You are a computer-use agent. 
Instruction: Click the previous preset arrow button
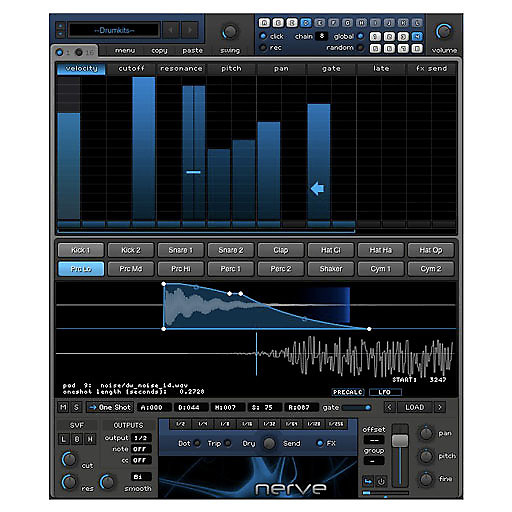(x=171, y=30)
